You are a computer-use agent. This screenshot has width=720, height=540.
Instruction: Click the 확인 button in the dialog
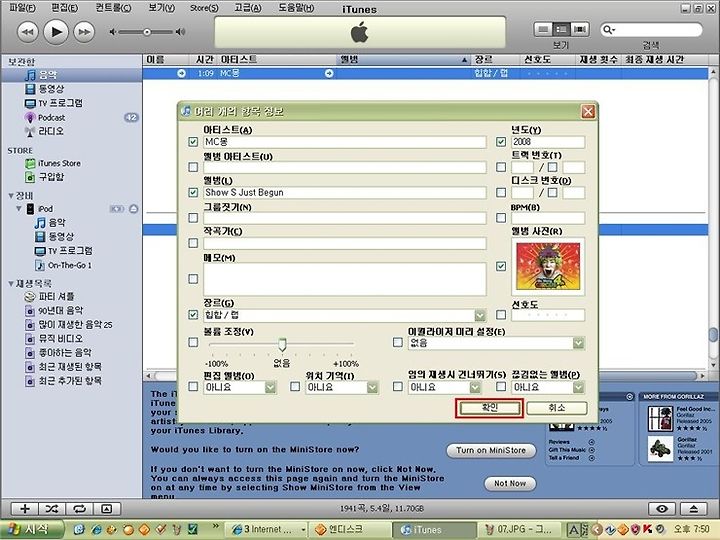[x=489, y=408]
